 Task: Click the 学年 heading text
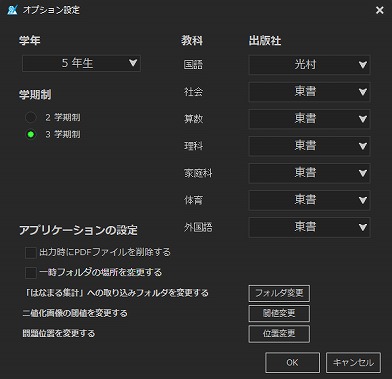click(x=30, y=41)
